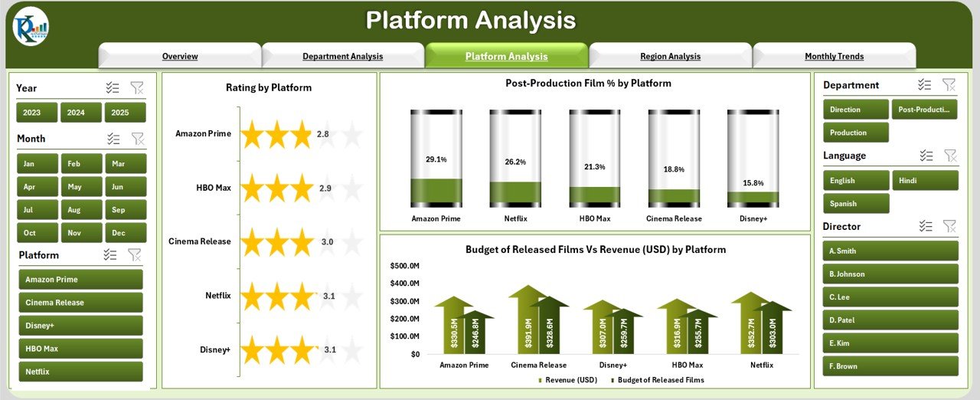Screen dimensions: 980x400
Task: Toggle multi-select in the Department slicer
Action: coord(925,85)
